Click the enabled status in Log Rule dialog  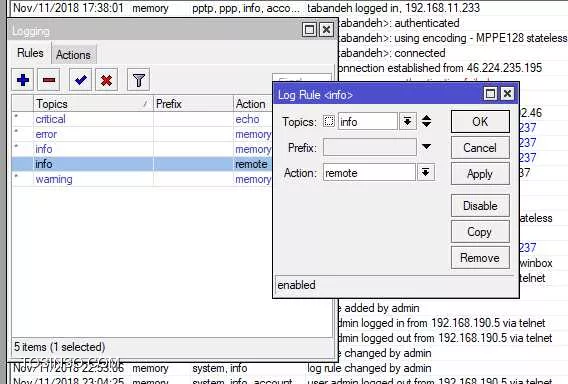pos(296,285)
